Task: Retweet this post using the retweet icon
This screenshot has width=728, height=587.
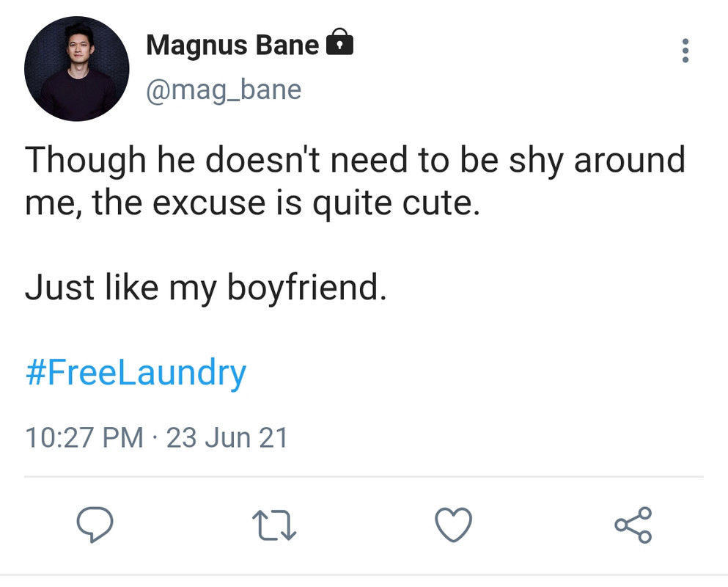Action: click(274, 525)
